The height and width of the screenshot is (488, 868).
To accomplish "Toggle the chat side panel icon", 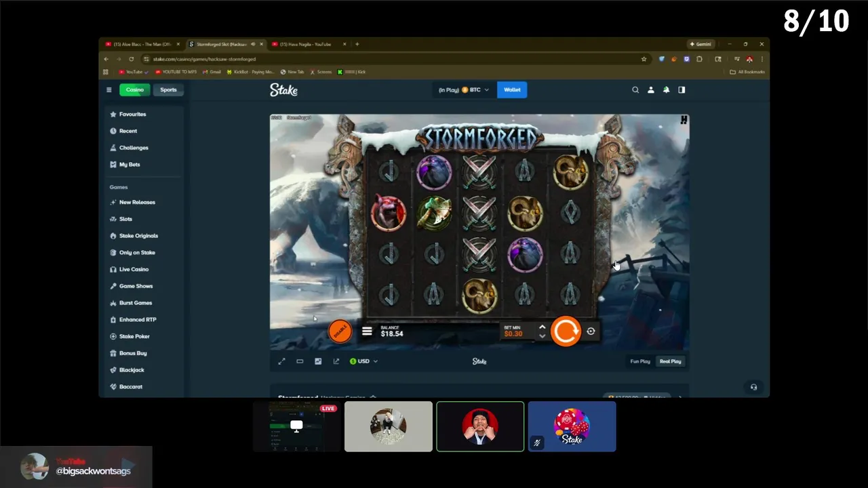I will [x=682, y=89].
